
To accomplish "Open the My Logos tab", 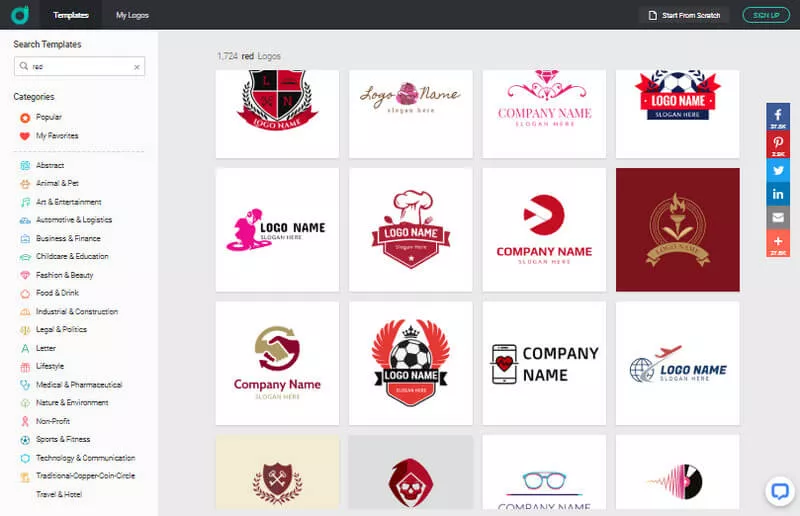I will pos(132,15).
